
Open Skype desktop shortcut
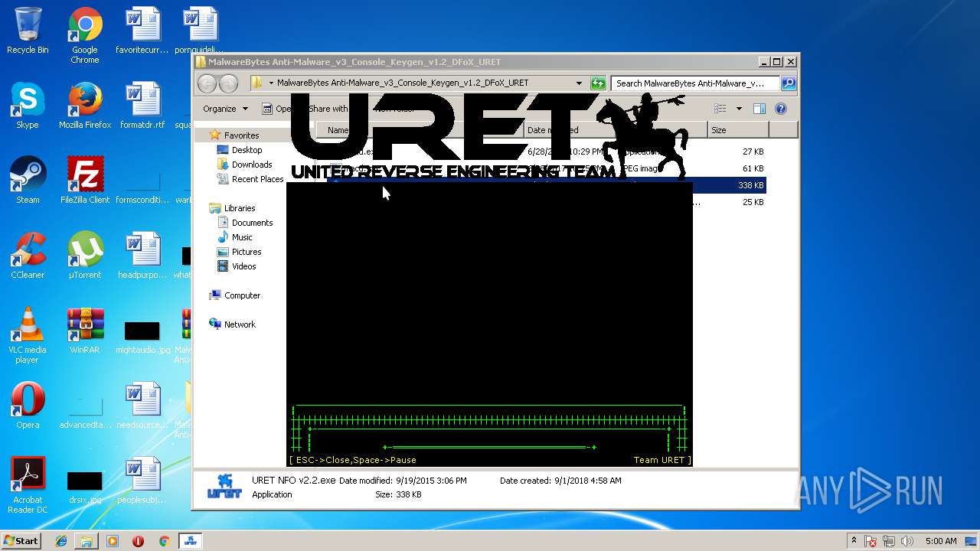(x=28, y=106)
